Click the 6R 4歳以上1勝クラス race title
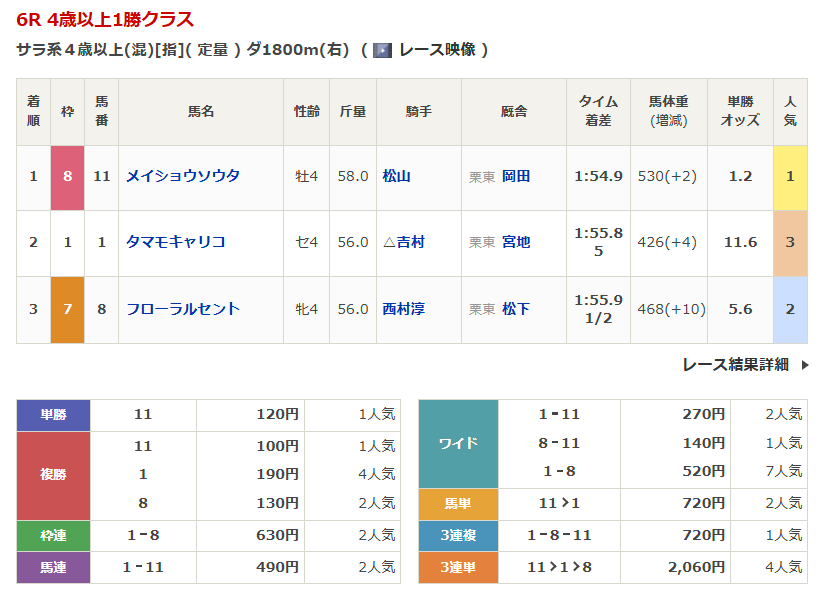823x594 pixels. coord(105,19)
